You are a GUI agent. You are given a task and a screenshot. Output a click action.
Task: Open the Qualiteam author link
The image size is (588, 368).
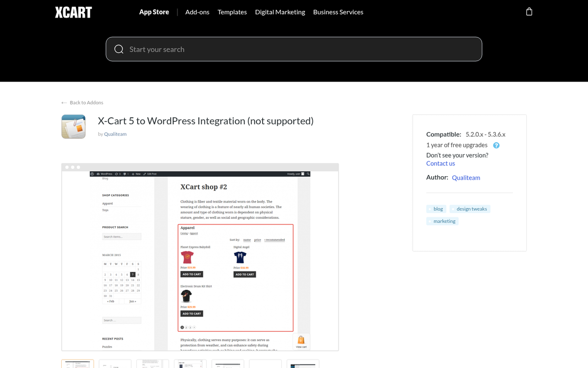466,178
